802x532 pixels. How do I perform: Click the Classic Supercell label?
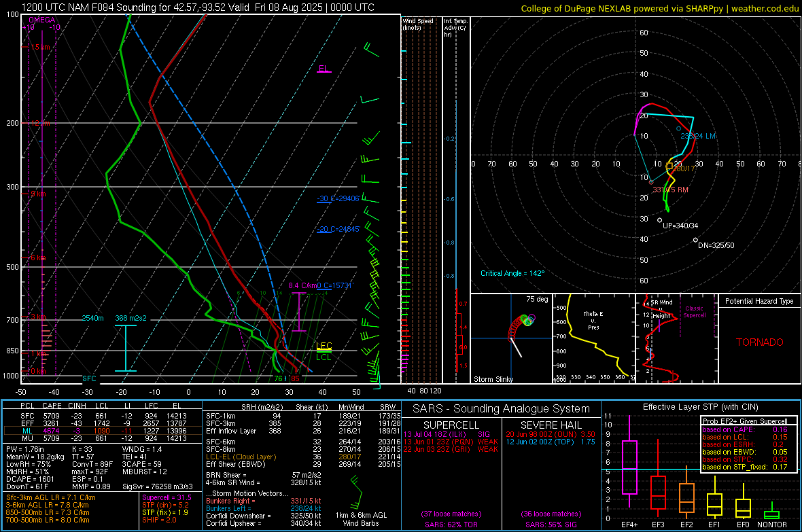click(x=694, y=312)
